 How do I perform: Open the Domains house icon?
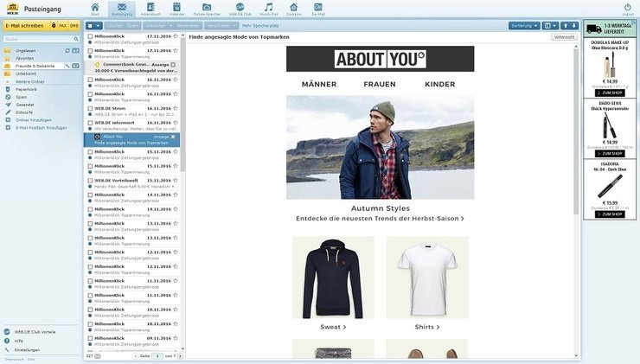(x=294, y=7)
